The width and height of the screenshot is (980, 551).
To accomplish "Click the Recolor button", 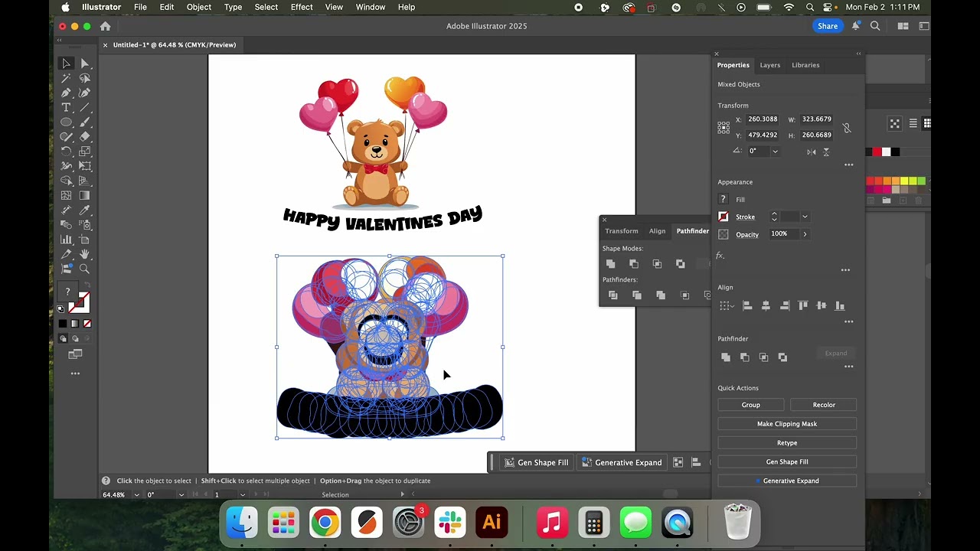I will point(824,405).
